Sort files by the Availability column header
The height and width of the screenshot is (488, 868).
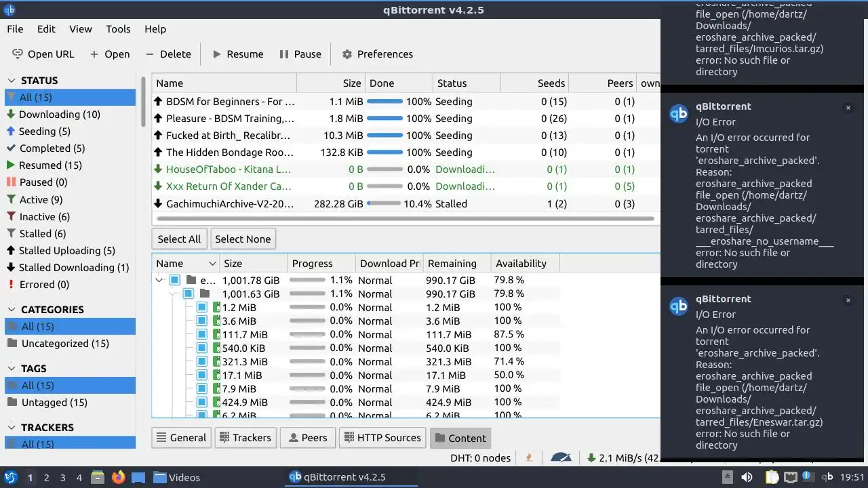click(524, 264)
